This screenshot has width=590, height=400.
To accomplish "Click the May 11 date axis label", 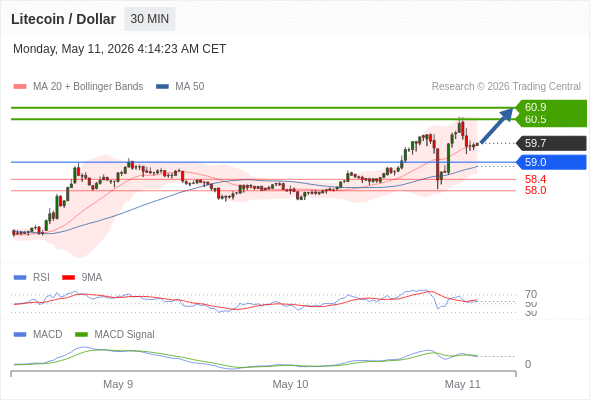I will pyautogui.click(x=462, y=384).
